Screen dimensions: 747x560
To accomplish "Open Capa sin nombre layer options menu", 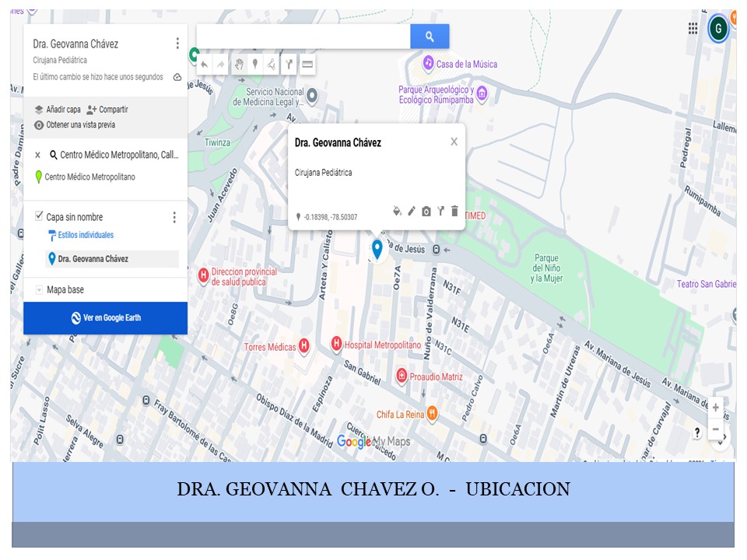I will [x=174, y=217].
